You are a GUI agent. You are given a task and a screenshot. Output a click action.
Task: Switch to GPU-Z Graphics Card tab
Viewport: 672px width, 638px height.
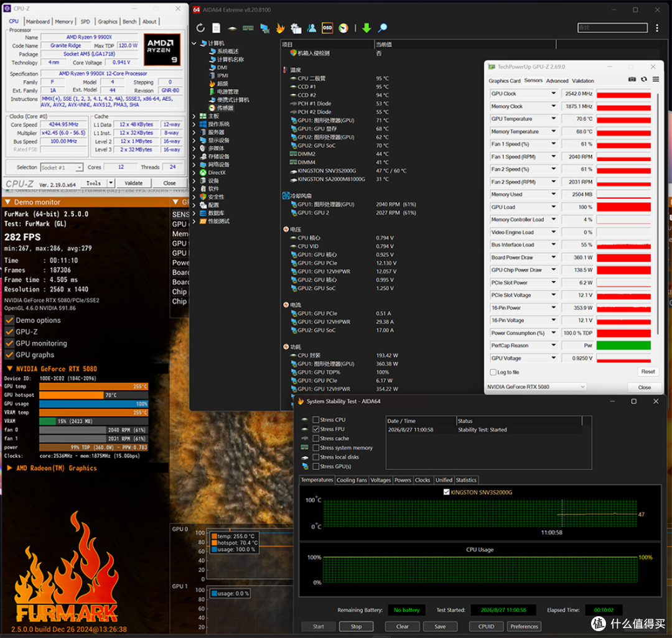505,81
